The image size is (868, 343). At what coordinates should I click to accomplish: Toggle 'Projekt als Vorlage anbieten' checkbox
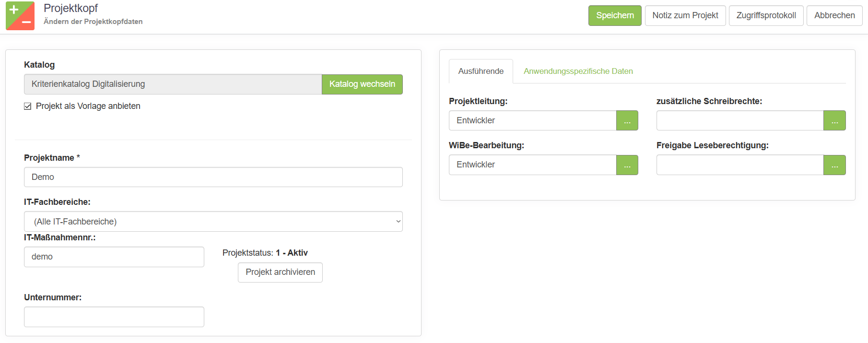pyautogui.click(x=28, y=106)
